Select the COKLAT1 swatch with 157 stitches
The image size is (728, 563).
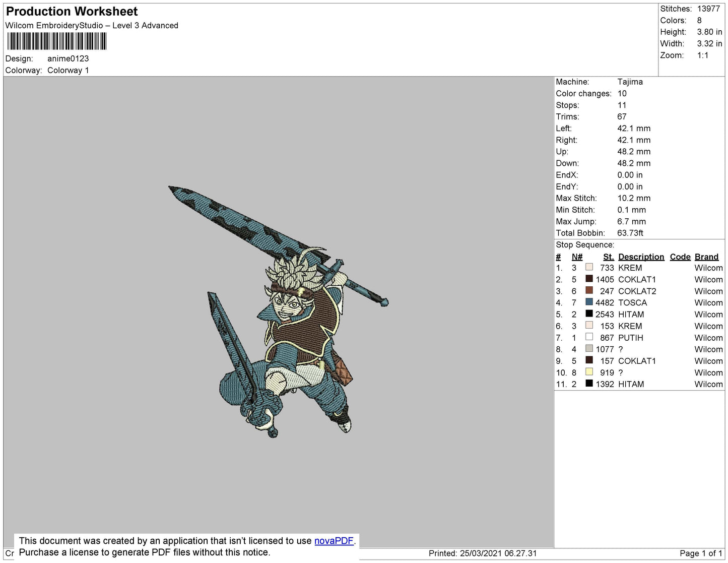(x=589, y=360)
